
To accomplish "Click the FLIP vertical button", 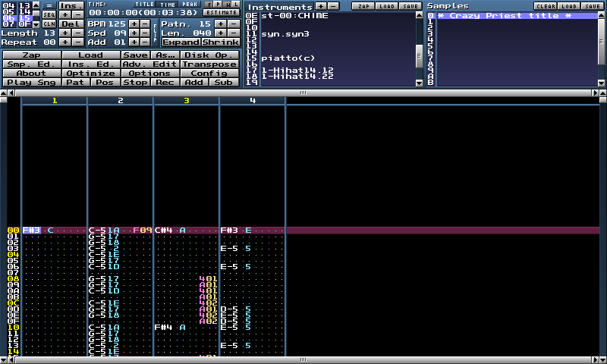I will 155,33.
